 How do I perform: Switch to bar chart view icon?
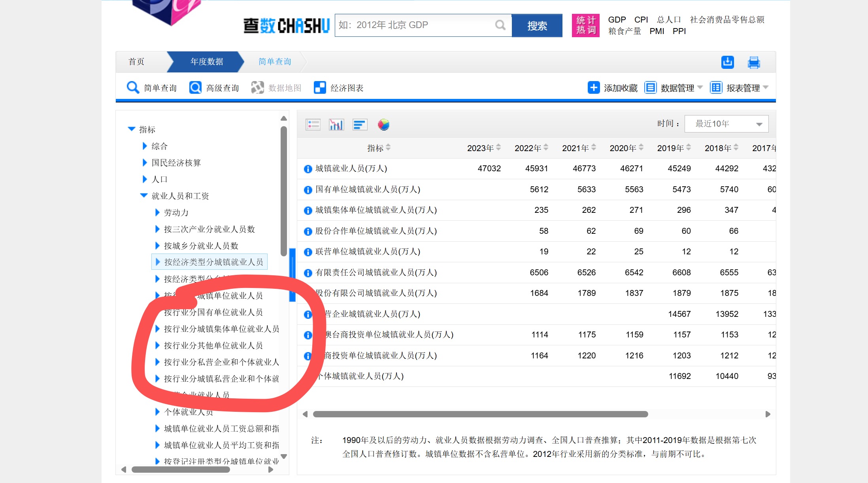pyautogui.click(x=336, y=125)
